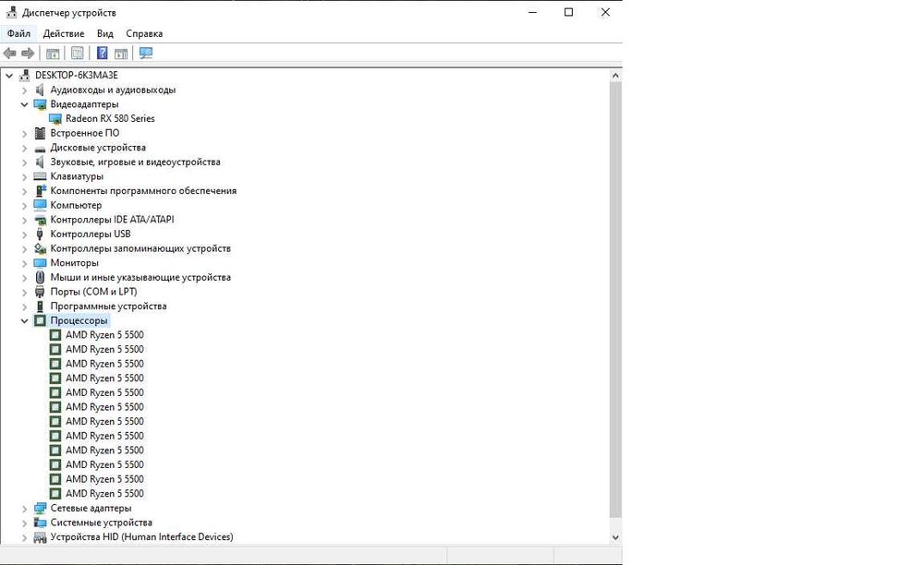Viewport: 924px width, 565px height.
Task: Click the Сетевые адаптеры network icon
Action: click(40, 508)
